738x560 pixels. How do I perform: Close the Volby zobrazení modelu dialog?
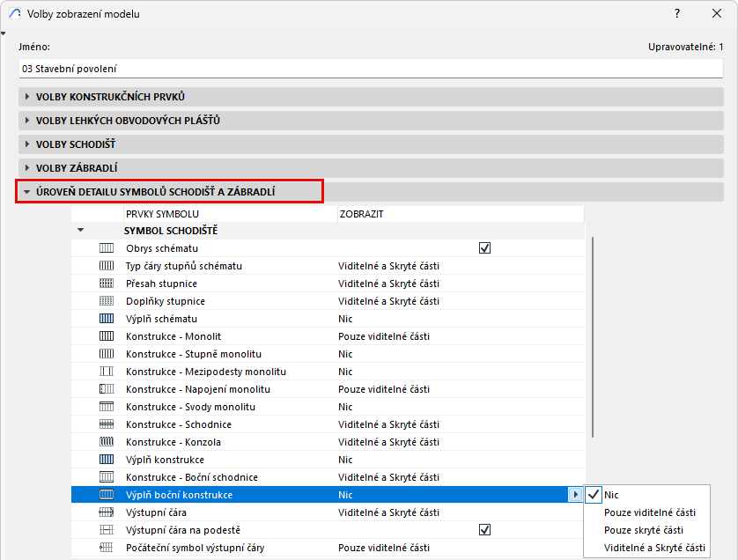pos(716,13)
